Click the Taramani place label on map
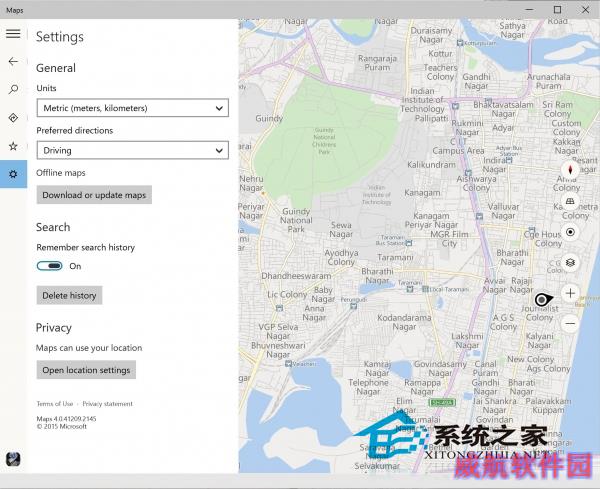The image size is (600, 489). (x=395, y=258)
